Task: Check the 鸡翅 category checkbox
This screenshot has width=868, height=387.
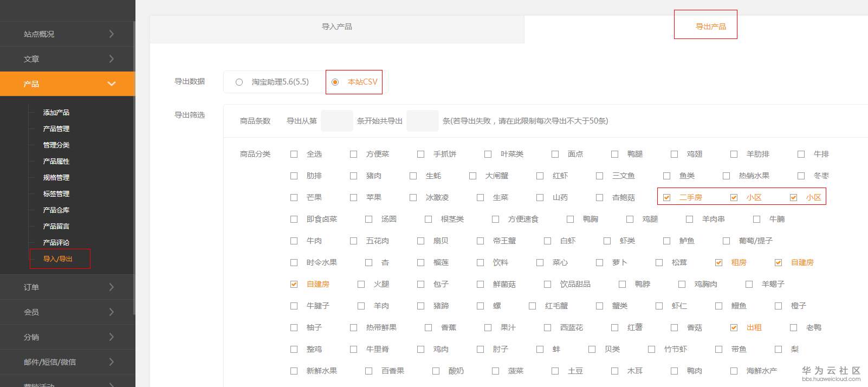Action: coord(674,154)
